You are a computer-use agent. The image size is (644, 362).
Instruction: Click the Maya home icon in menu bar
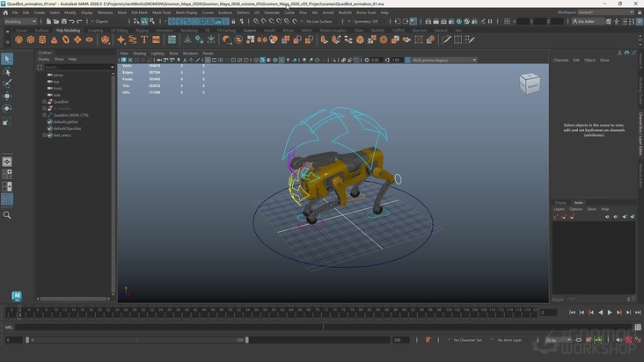(6, 12)
